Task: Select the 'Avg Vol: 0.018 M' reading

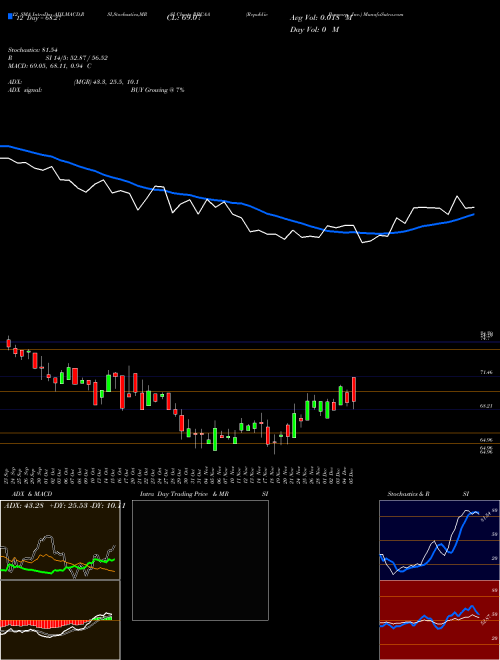Action: 321,18
